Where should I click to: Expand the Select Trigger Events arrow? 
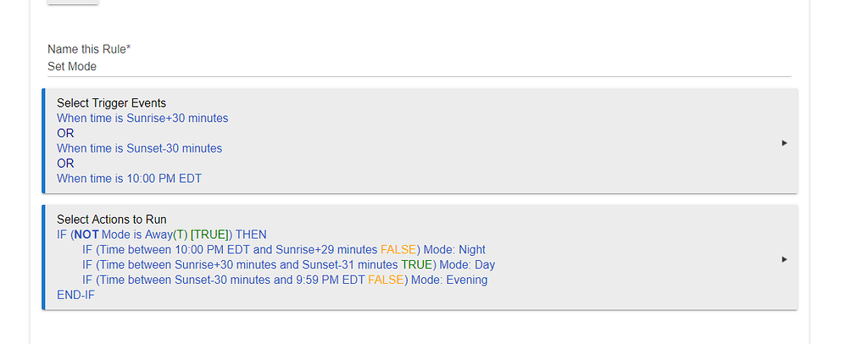784,143
